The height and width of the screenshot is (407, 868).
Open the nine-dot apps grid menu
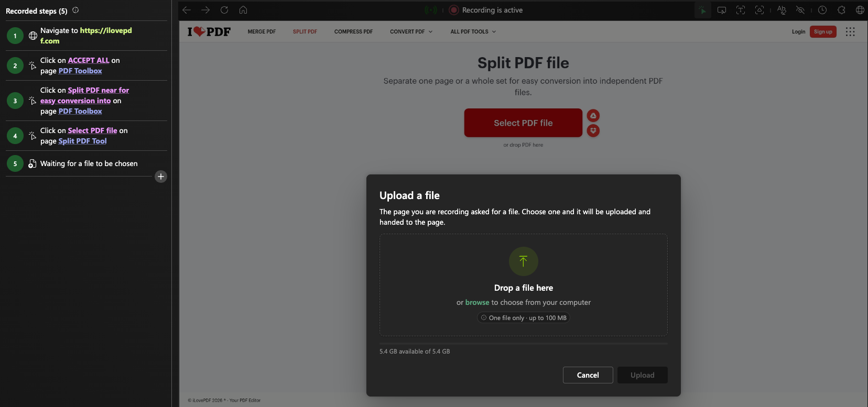tap(850, 31)
